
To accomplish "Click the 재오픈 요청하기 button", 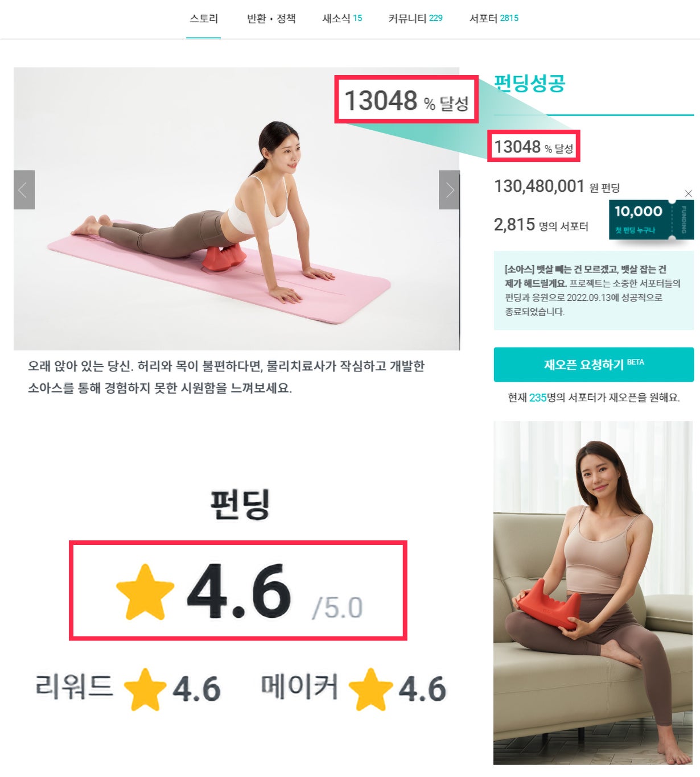I will tap(594, 365).
